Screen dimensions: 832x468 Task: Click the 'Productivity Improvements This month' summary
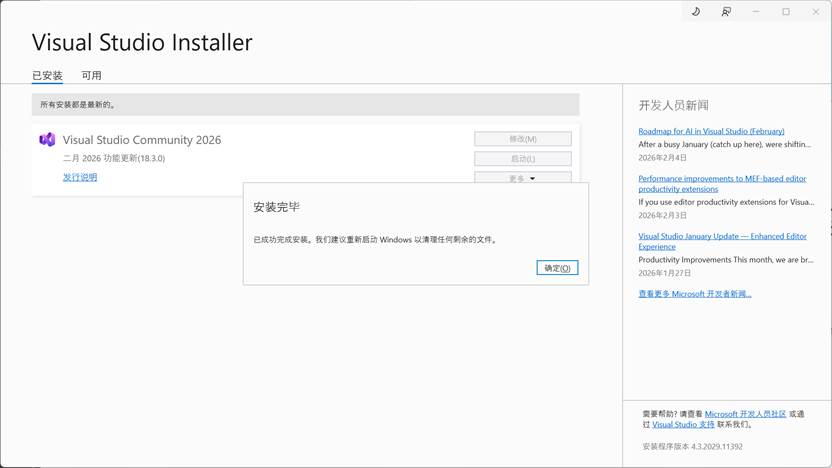(x=725, y=259)
